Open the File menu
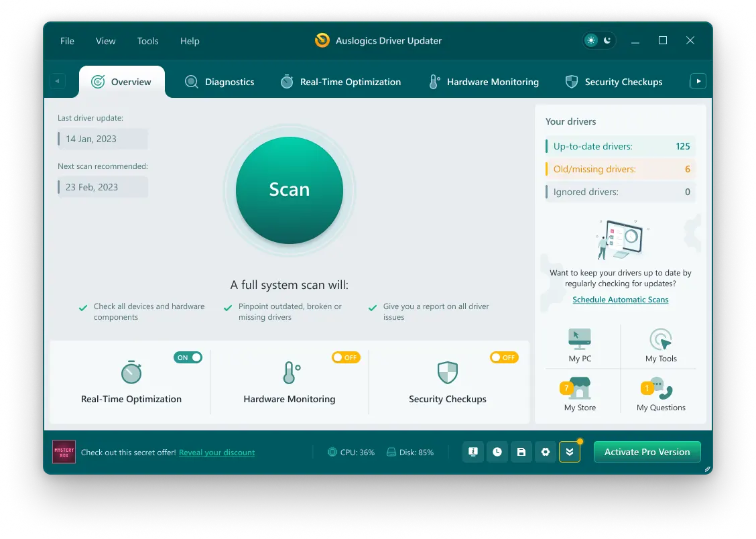The height and width of the screenshot is (539, 756). (67, 41)
